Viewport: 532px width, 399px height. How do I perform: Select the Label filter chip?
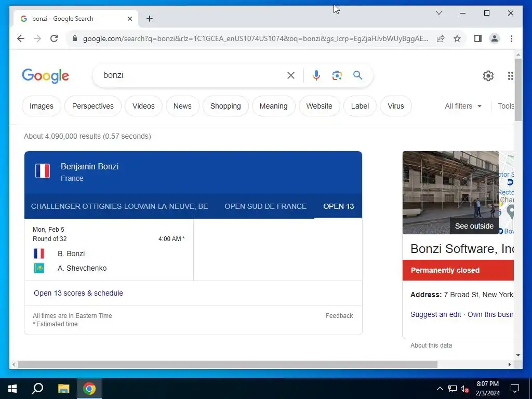pyautogui.click(x=360, y=106)
